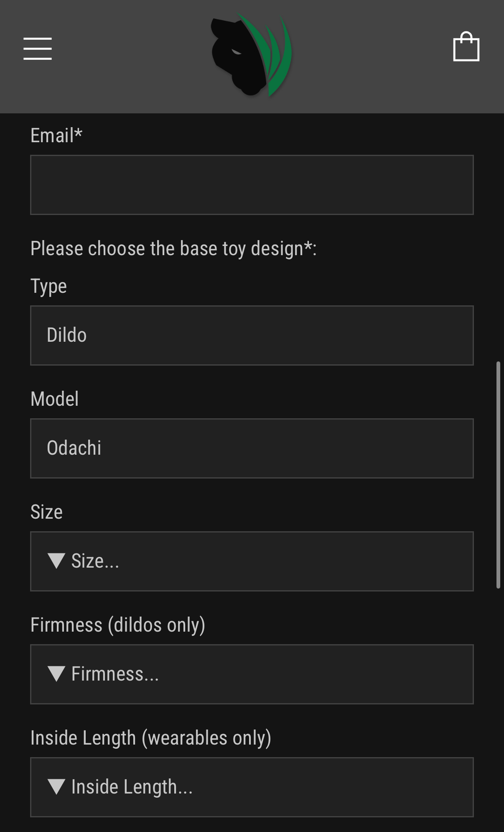Viewport: 504px width, 832px height.
Task: Open the shopping bag cart
Action: coord(466,47)
